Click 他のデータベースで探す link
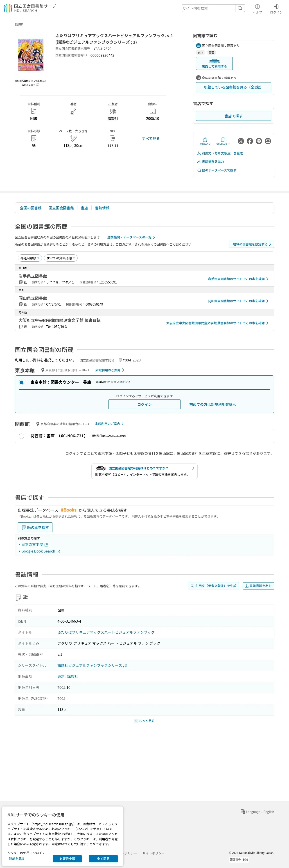 pos(217,170)
